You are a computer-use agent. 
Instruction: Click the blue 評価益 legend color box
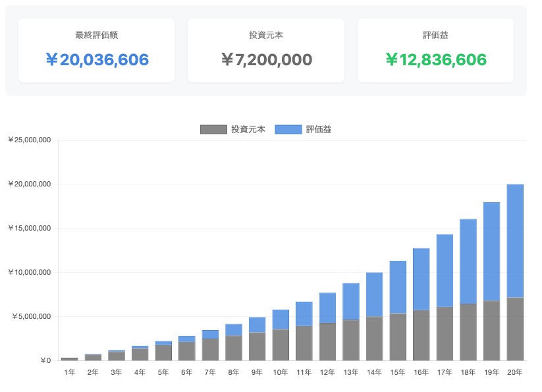pos(288,130)
